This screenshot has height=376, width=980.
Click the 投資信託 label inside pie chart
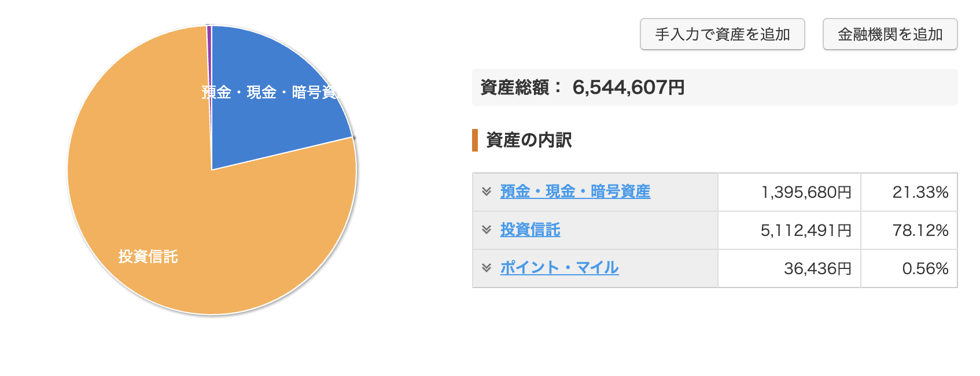(148, 256)
